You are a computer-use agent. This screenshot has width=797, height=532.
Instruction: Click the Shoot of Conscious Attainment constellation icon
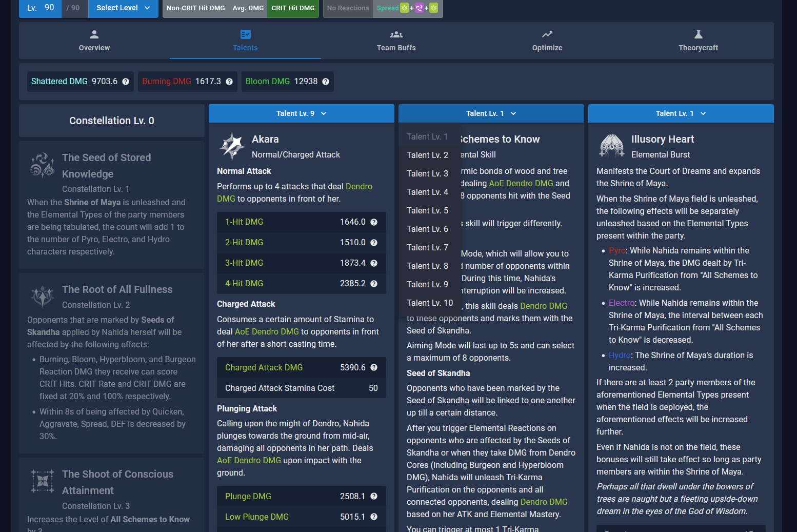coord(42,481)
